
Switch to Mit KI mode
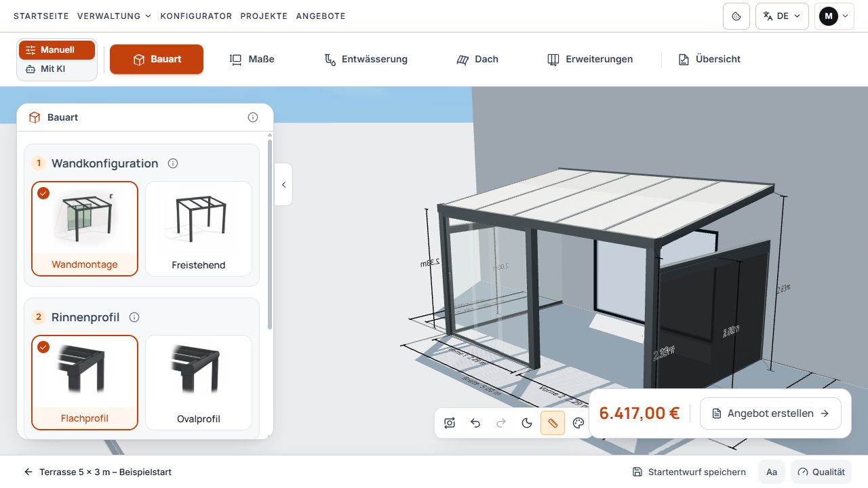coord(57,69)
